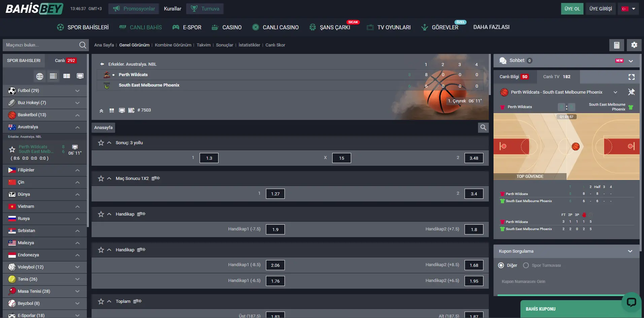
Task: Click the Maçınızı bulun search field
Action: pyautogui.click(x=40, y=45)
